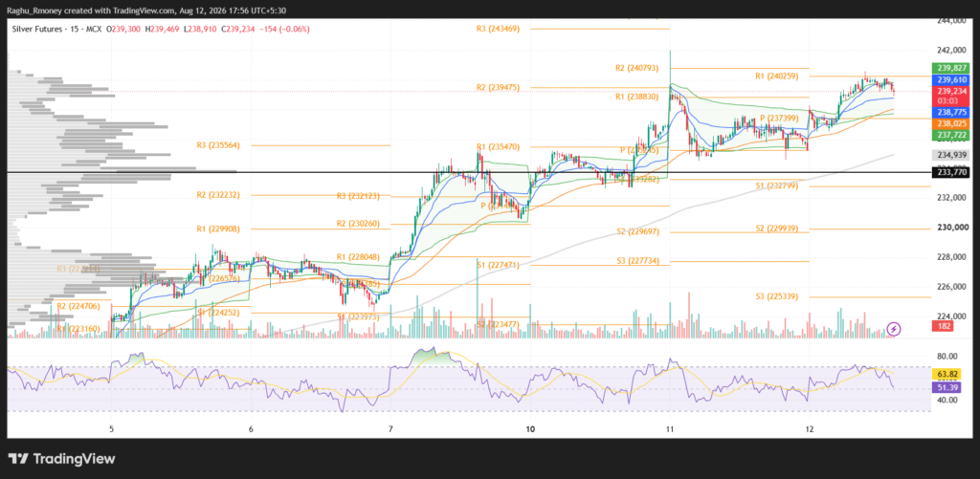Screen dimensions: 980x479
Task: Click the purple 51.39 RSI value tag
Action: [945, 387]
